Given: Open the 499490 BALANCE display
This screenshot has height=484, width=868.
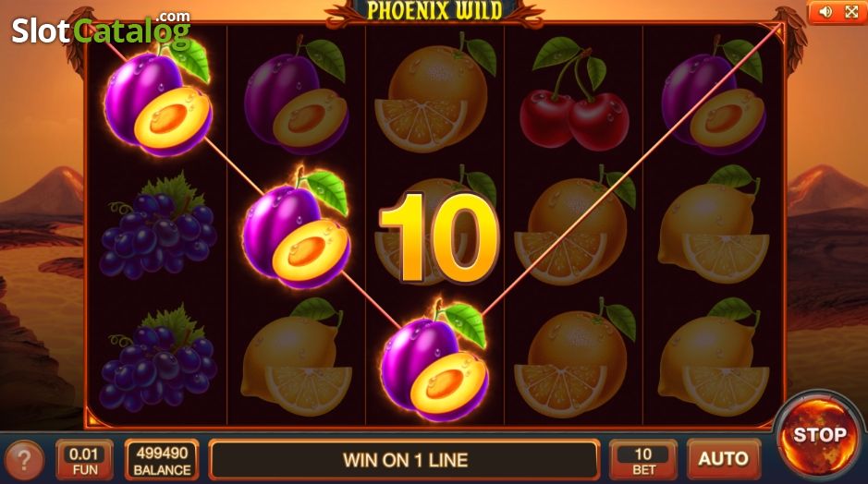Looking at the screenshot, I should pos(162,460).
